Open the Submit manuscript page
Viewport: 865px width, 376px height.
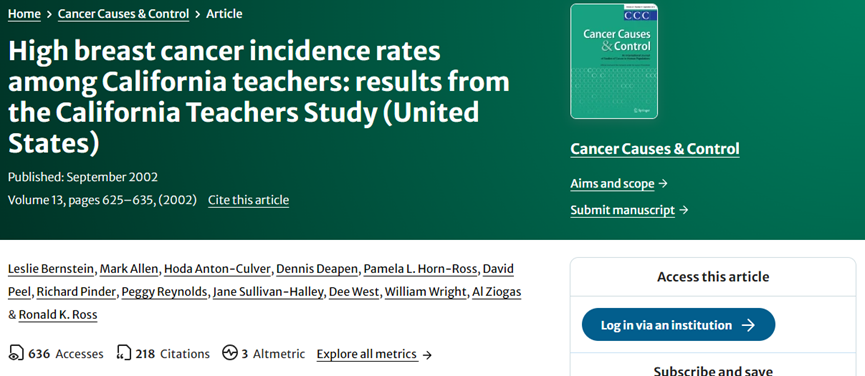[x=622, y=210]
